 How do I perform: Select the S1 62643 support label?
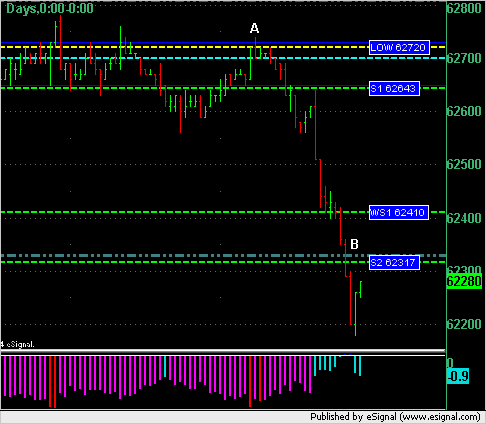[394, 89]
